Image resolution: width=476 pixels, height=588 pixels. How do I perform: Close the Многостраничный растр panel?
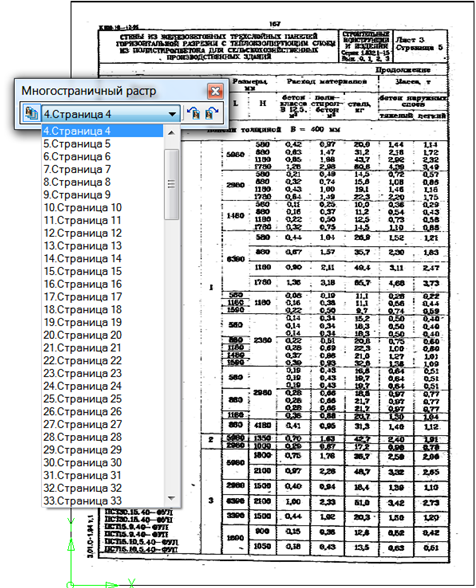coord(215,91)
